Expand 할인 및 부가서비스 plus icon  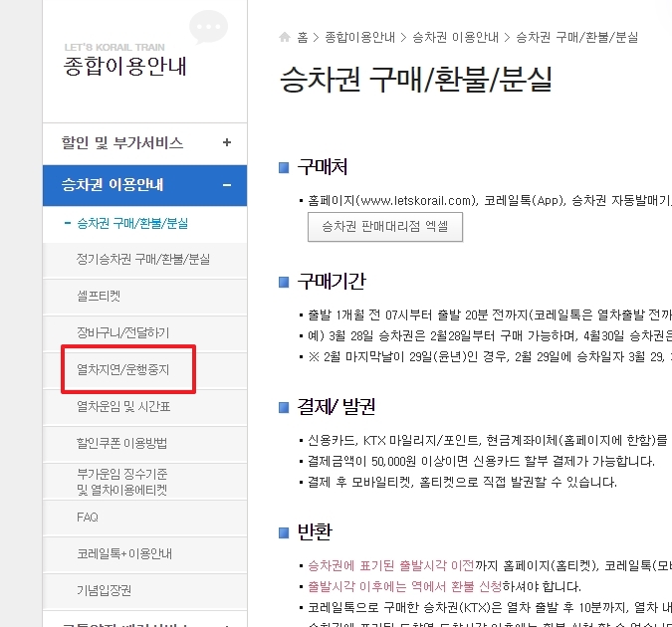[227, 142]
